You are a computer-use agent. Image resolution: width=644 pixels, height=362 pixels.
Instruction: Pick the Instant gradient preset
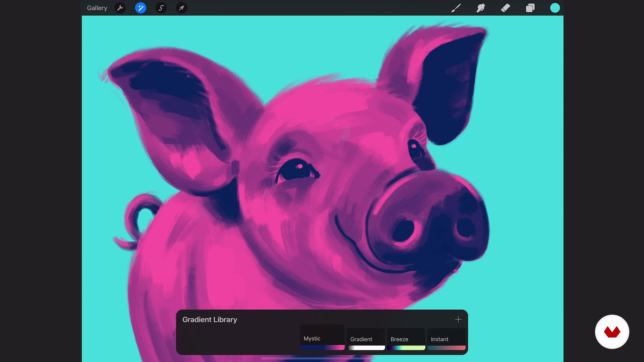click(446, 339)
